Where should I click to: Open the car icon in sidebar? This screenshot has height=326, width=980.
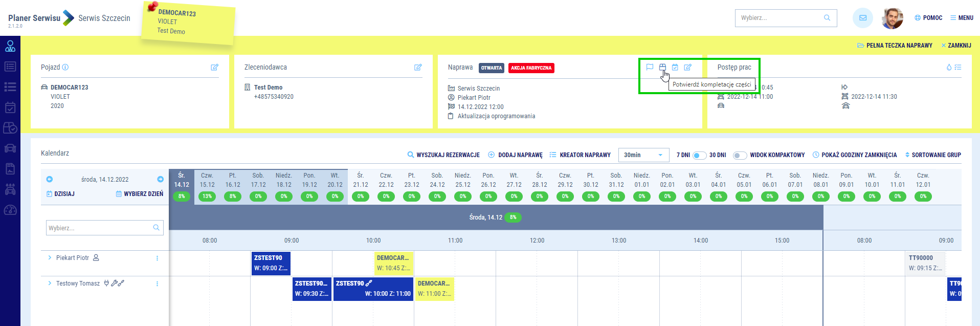10,148
